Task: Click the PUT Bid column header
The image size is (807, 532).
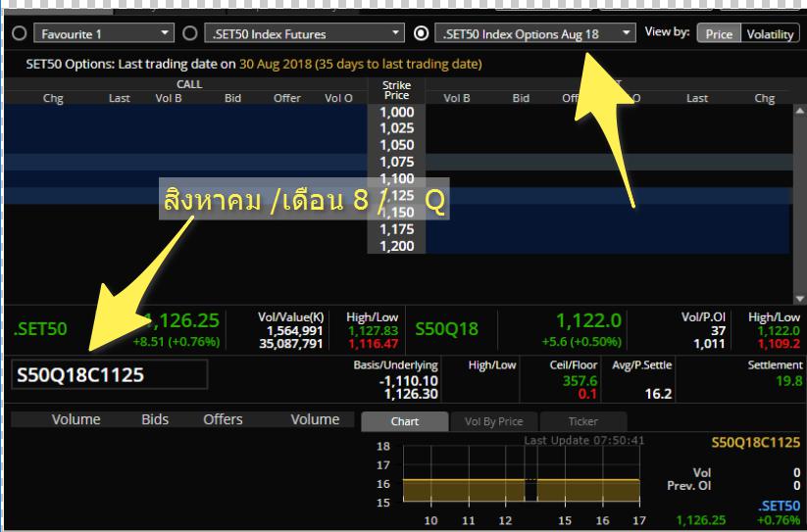Action: 521,98
